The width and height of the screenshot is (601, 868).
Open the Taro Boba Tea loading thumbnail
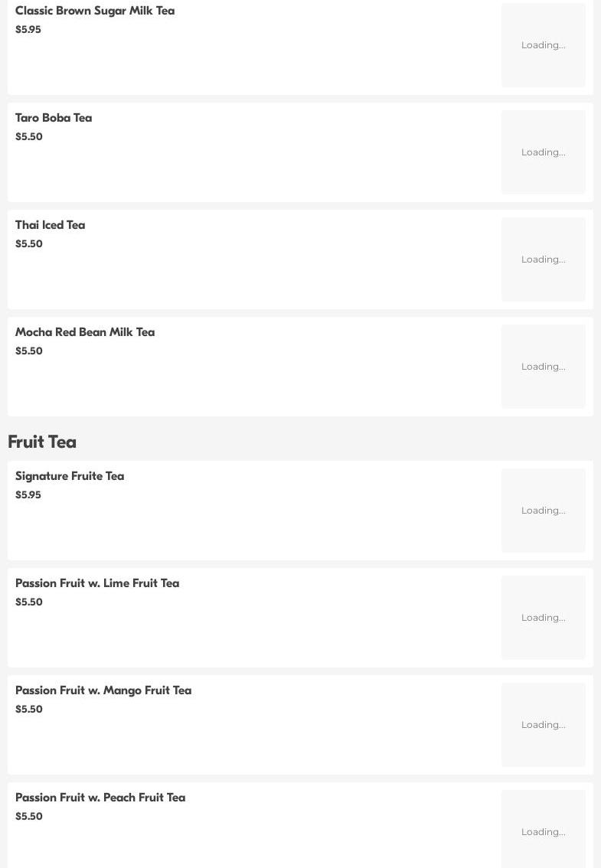[x=543, y=152]
